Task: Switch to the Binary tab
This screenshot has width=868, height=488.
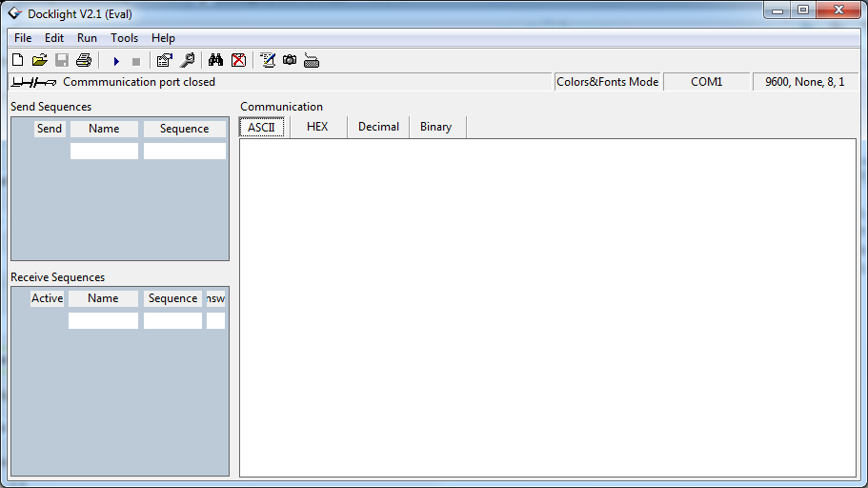Action: (x=435, y=127)
